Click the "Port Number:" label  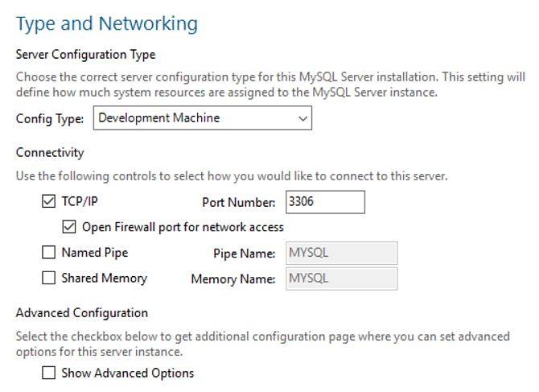pos(238,203)
